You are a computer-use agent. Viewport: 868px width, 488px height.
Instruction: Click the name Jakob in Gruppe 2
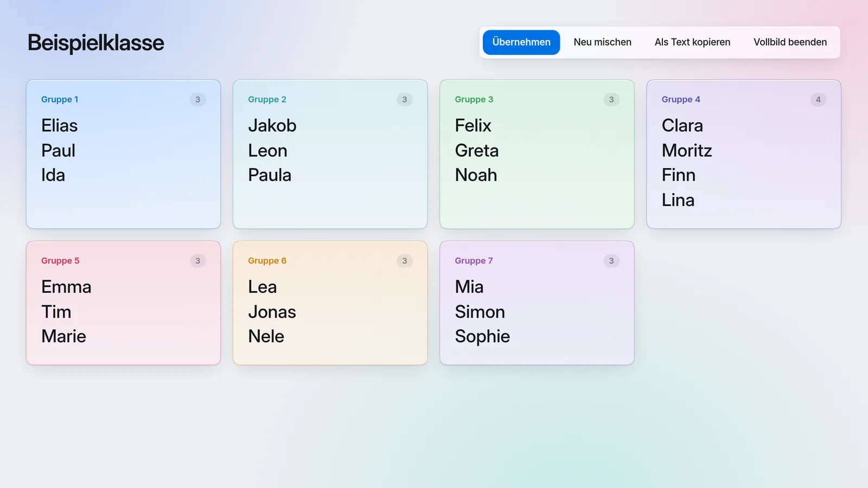(x=272, y=126)
